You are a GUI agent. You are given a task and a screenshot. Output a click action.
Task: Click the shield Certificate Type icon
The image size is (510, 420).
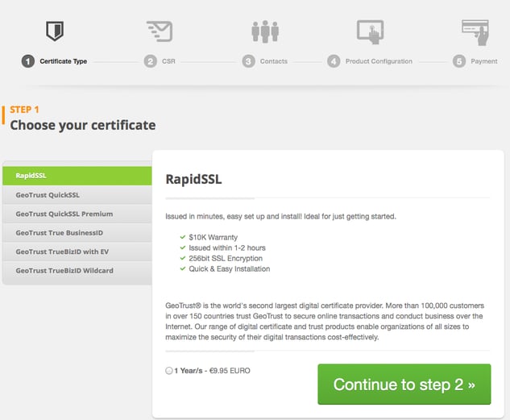click(55, 31)
